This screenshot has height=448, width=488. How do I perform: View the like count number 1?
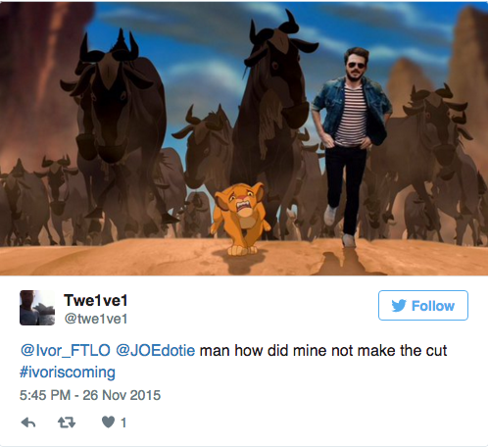coord(123,423)
